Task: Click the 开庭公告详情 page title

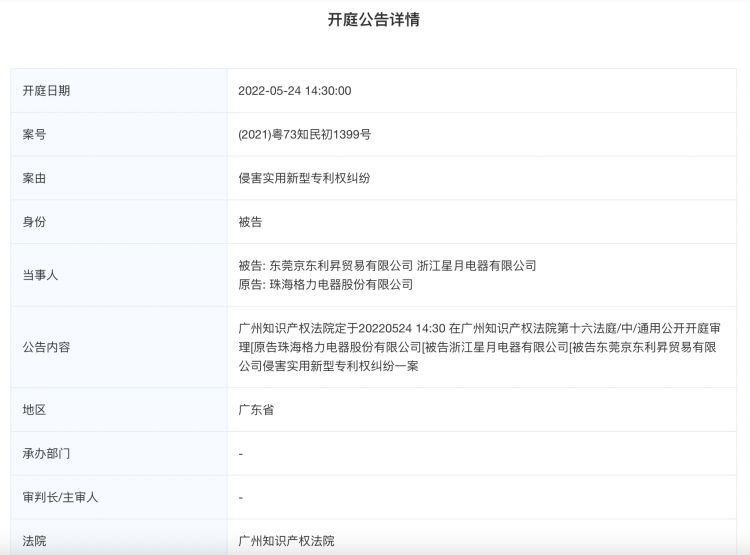Action: [x=374, y=20]
